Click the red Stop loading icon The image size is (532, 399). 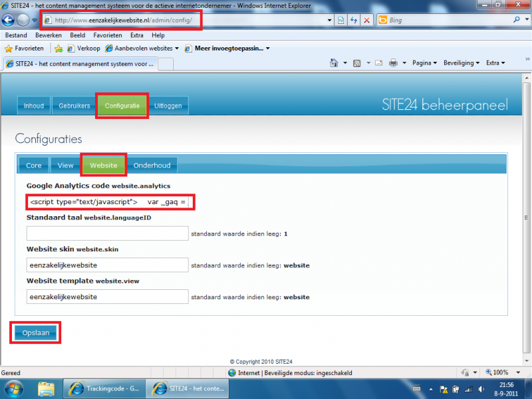pos(367,21)
